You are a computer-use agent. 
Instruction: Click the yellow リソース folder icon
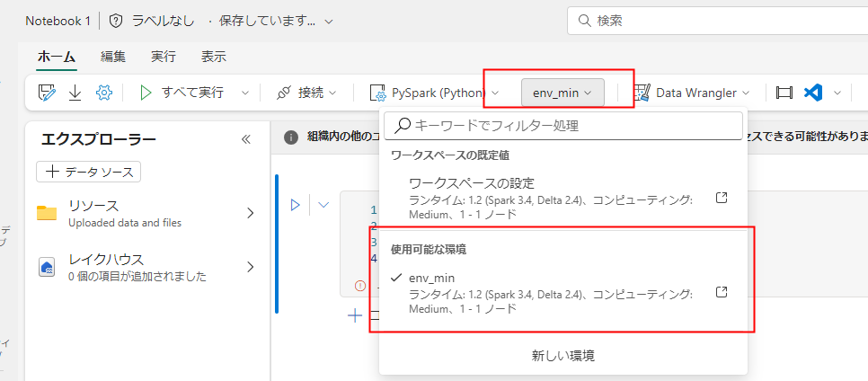(x=47, y=213)
